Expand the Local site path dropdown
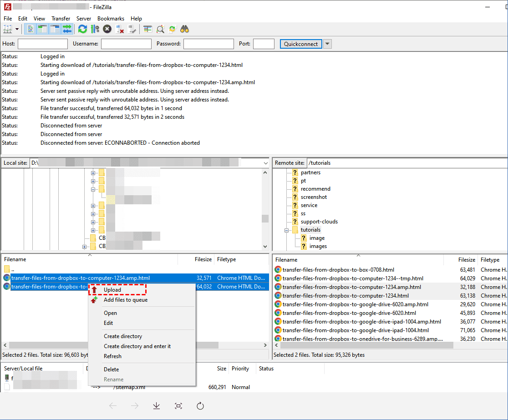508x420 pixels. click(x=266, y=163)
